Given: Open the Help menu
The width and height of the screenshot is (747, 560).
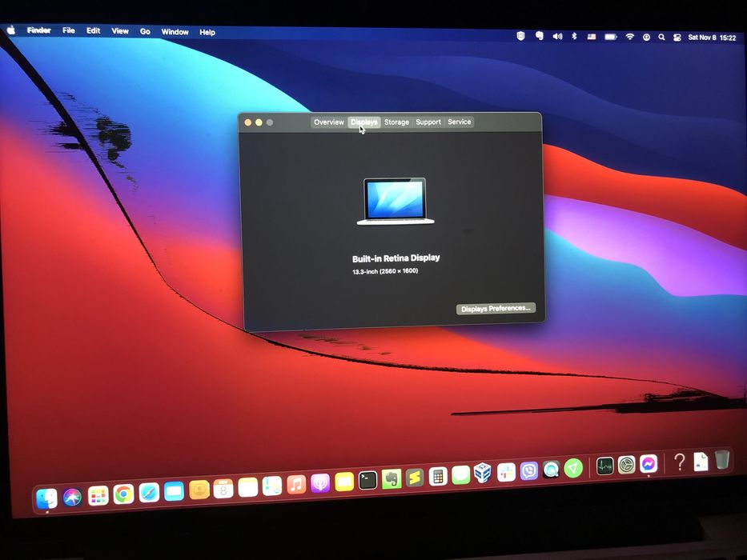Looking at the screenshot, I should pyautogui.click(x=207, y=32).
